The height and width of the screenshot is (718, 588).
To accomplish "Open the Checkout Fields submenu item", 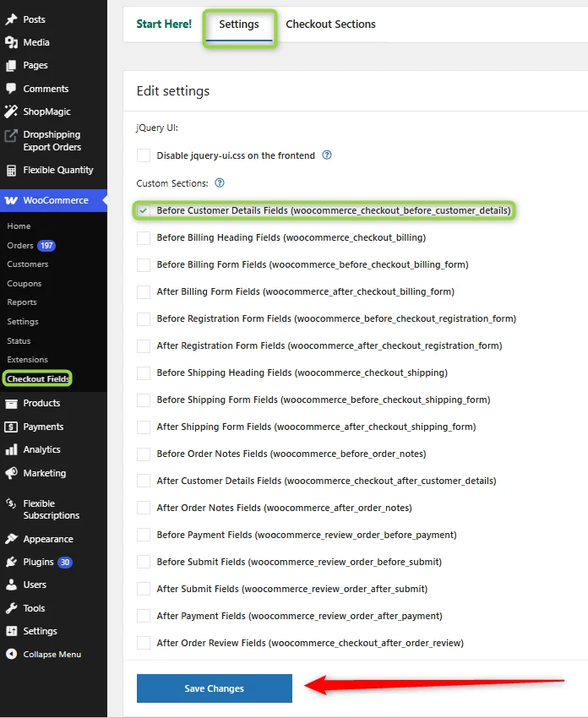I will click(37, 378).
